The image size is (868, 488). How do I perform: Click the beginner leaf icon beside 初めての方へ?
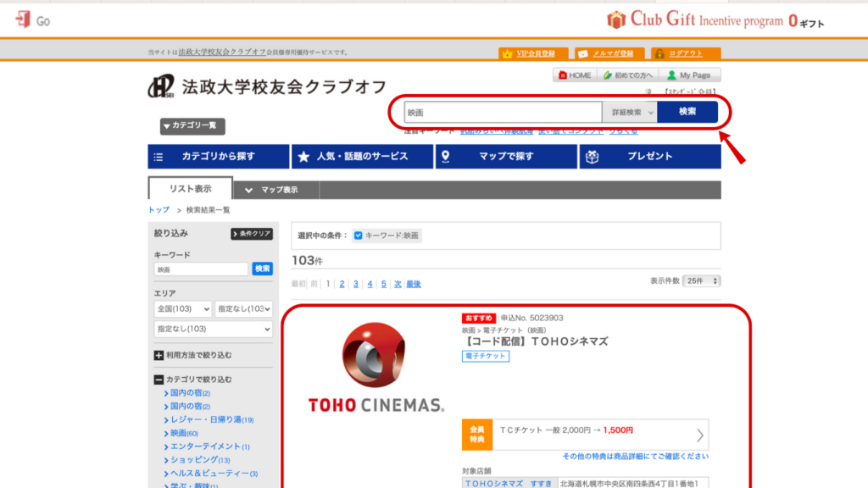(x=607, y=75)
